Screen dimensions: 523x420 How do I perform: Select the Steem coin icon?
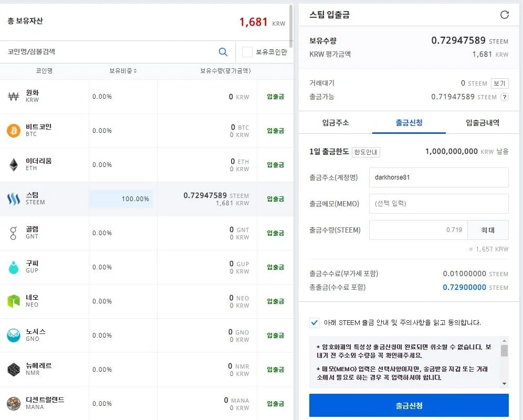click(x=14, y=199)
